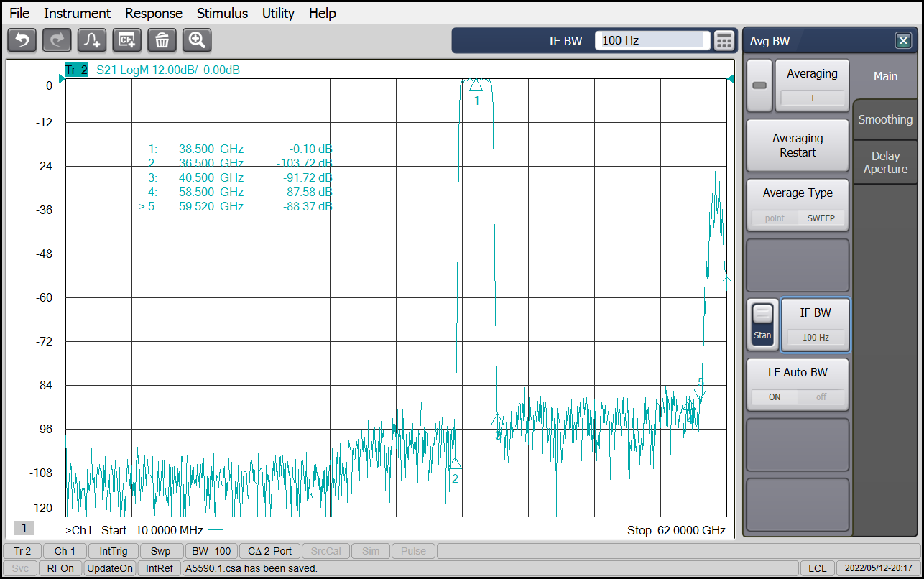
Task: Close the Avg BW panel
Action: coord(903,41)
